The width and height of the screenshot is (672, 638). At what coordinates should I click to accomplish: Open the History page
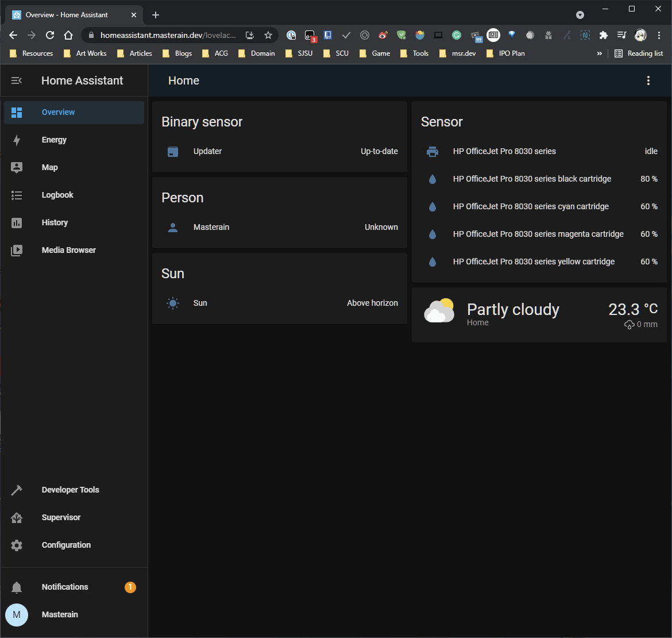[x=55, y=222]
